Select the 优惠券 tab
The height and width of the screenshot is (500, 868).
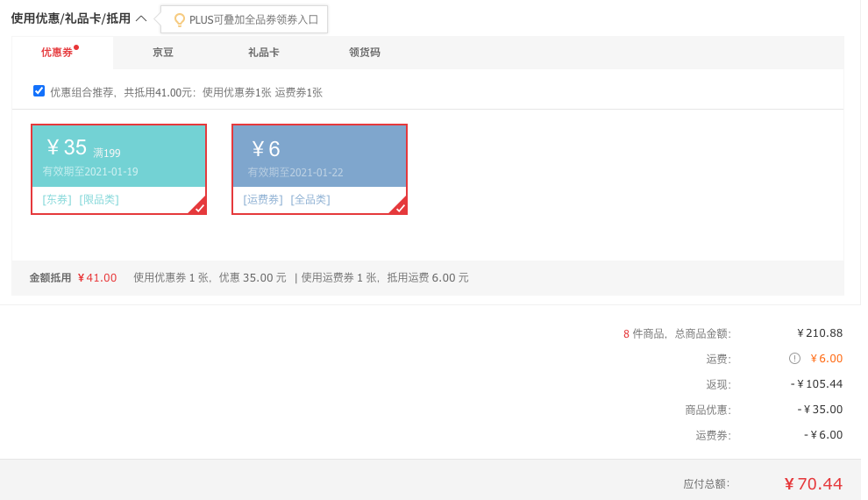coord(57,53)
